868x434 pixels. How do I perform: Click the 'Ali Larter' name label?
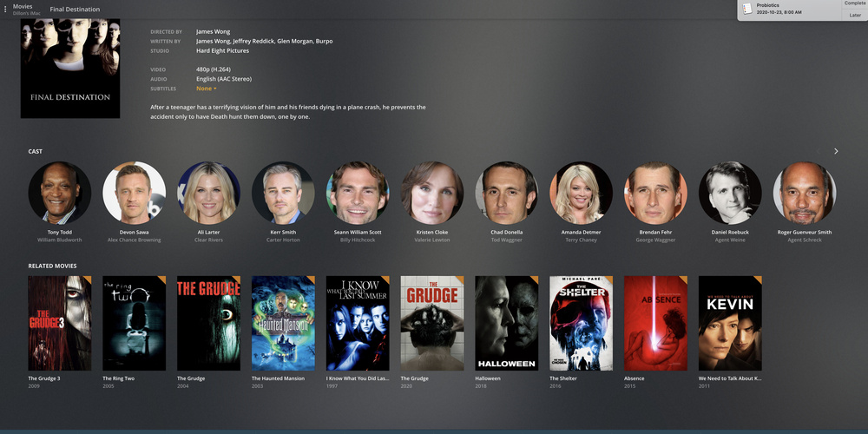[x=208, y=233]
